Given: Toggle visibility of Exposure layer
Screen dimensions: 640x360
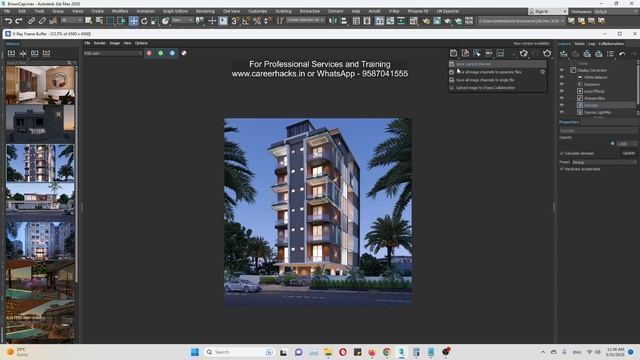Looking at the screenshot, I should [562, 84].
